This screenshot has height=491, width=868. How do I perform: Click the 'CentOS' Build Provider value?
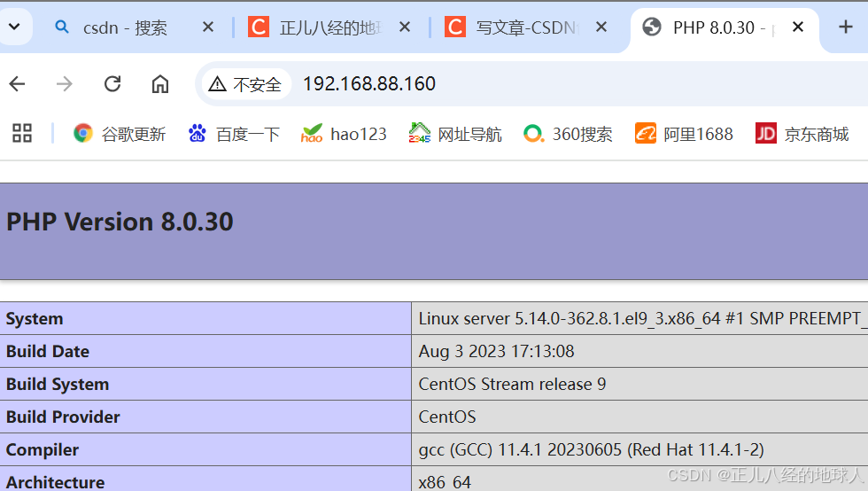pyautogui.click(x=447, y=417)
